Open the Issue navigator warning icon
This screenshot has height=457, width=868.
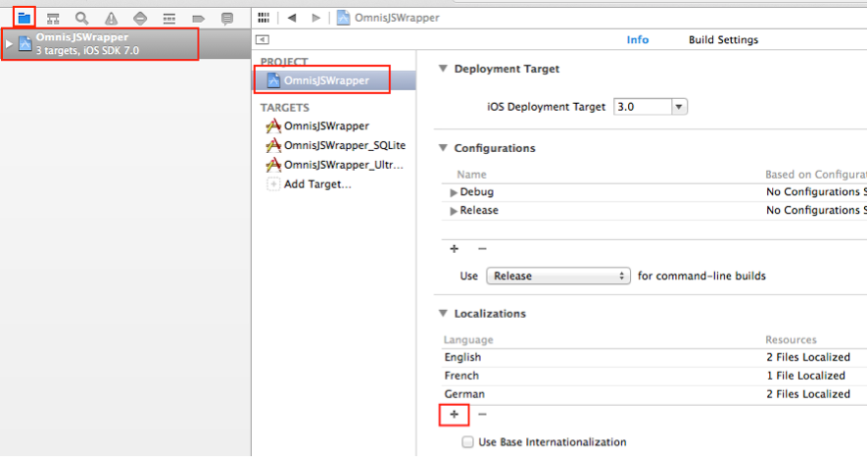point(112,19)
